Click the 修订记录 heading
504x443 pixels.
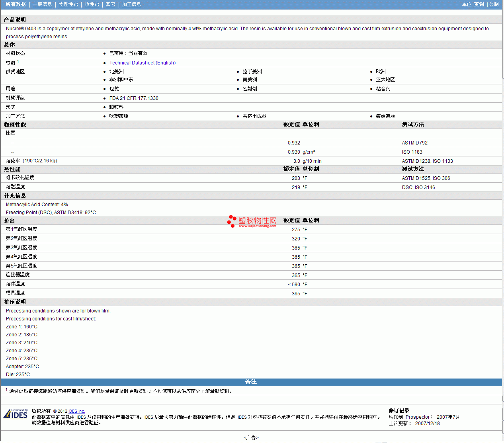click(x=399, y=411)
